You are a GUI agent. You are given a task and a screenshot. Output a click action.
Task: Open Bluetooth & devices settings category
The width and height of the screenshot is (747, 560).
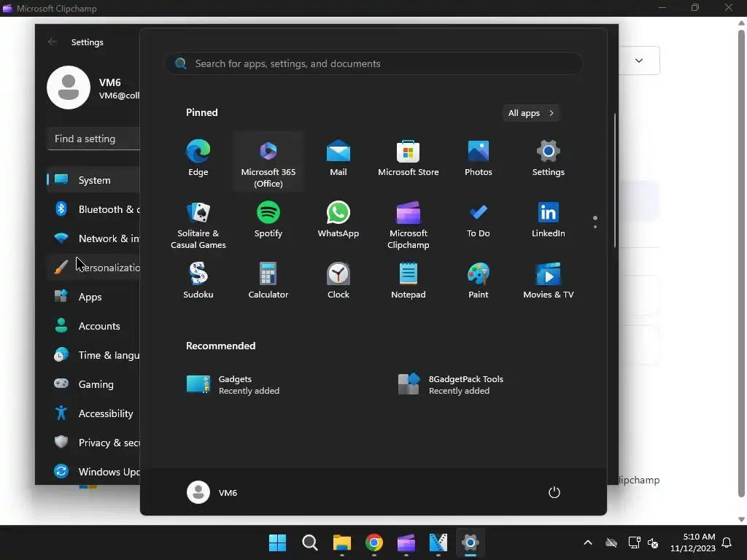pos(94,209)
